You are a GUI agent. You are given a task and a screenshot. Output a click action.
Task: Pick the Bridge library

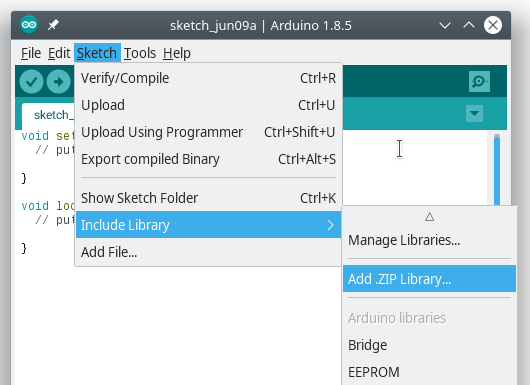(430, 345)
